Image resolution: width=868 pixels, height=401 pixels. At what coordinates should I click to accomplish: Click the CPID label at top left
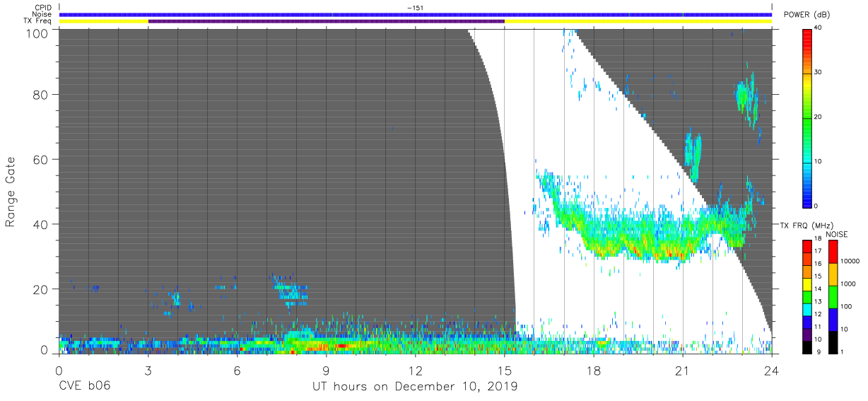42,8
